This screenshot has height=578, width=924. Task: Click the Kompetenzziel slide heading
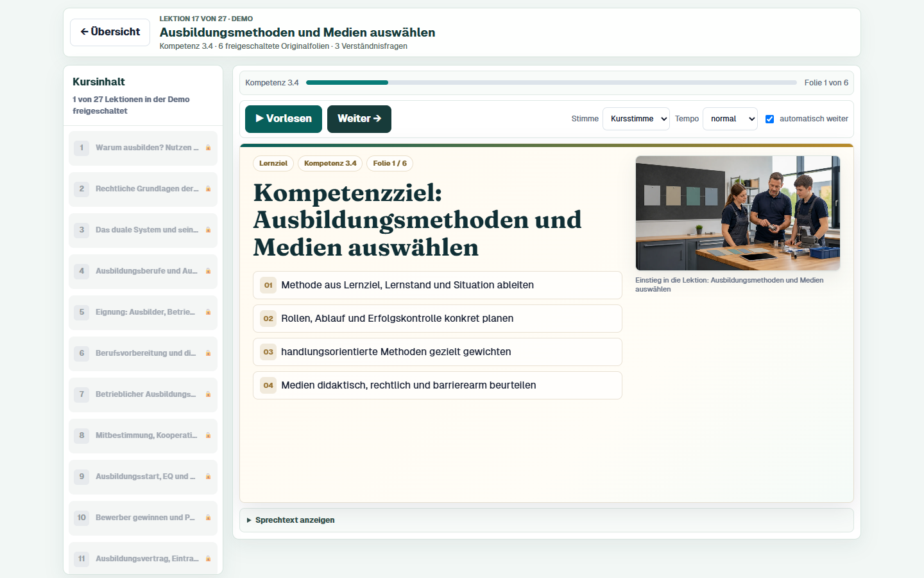(x=418, y=220)
